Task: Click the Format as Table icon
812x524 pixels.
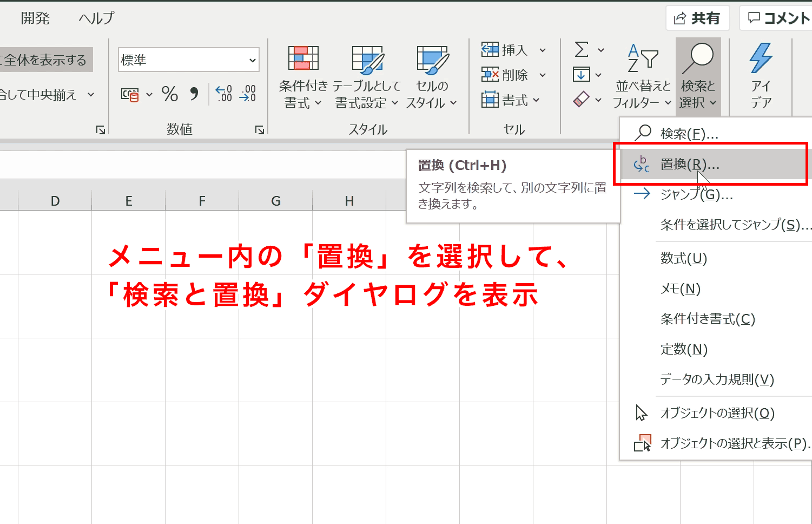Action: 368,60
